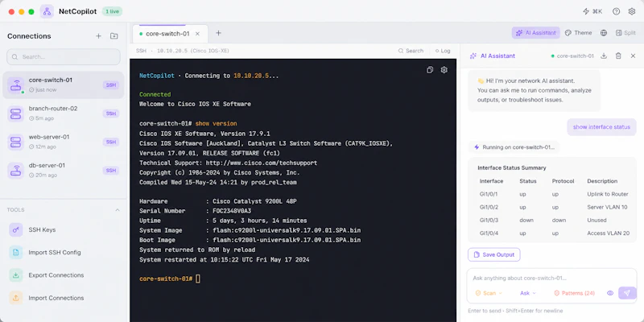Toggle the AI Assistant panel button
The height and width of the screenshot is (322, 644).
[x=535, y=33]
